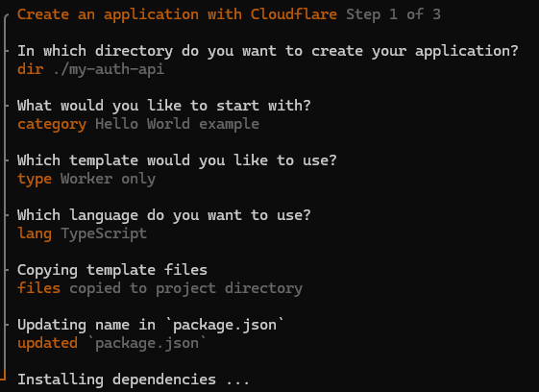The width and height of the screenshot is (539, 392).
Task: Click the orange 'lang' label
Action: point(35,233)
